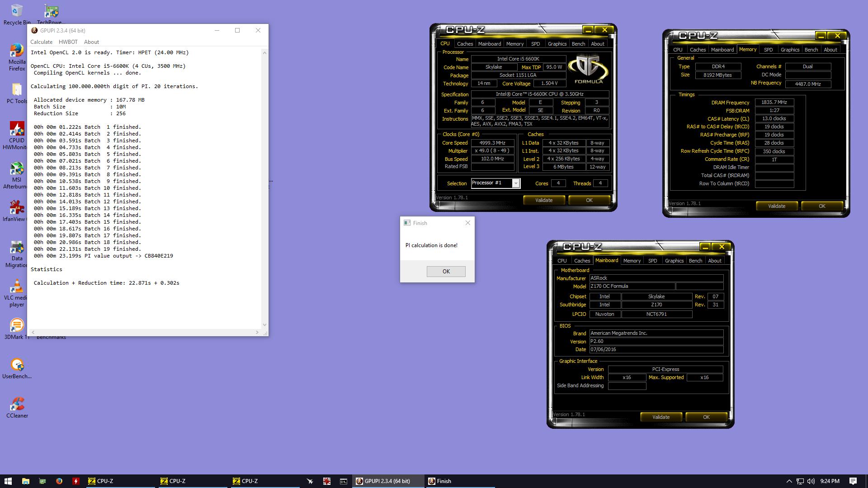Viewport: 868px width, 488px height.
Task: Click the GPUPI vertical scrollbar down arrow
Action: tap(264, 324)
